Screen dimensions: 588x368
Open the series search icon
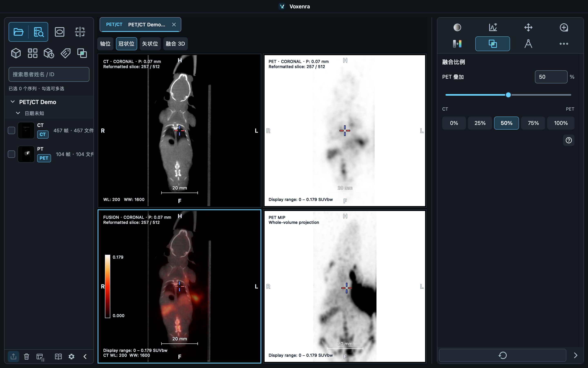coord(39,32)
